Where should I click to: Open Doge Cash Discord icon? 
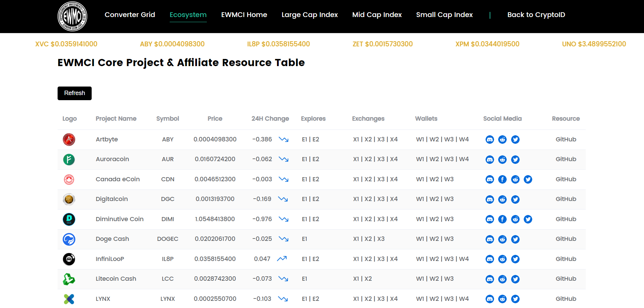point(490,239)
